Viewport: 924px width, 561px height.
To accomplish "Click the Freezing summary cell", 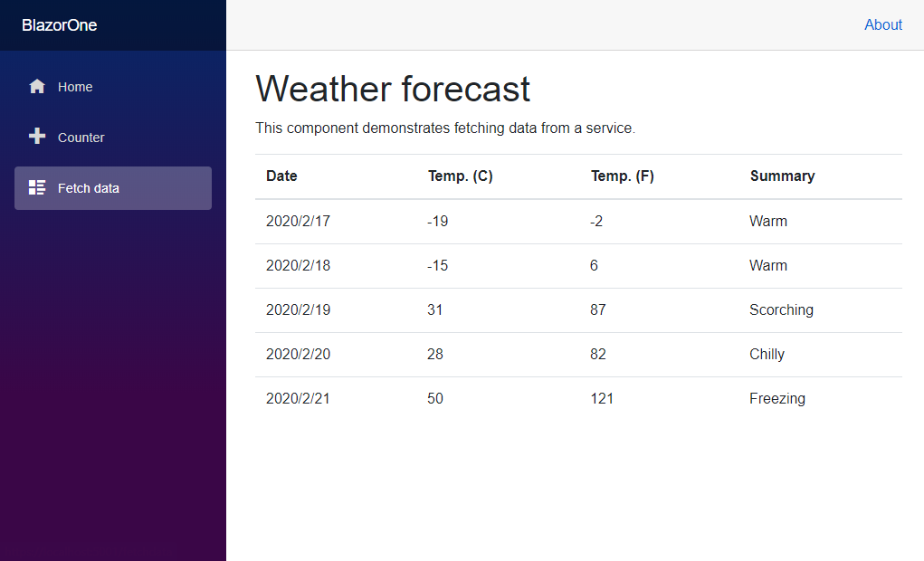I will click(x=777, y=399).
